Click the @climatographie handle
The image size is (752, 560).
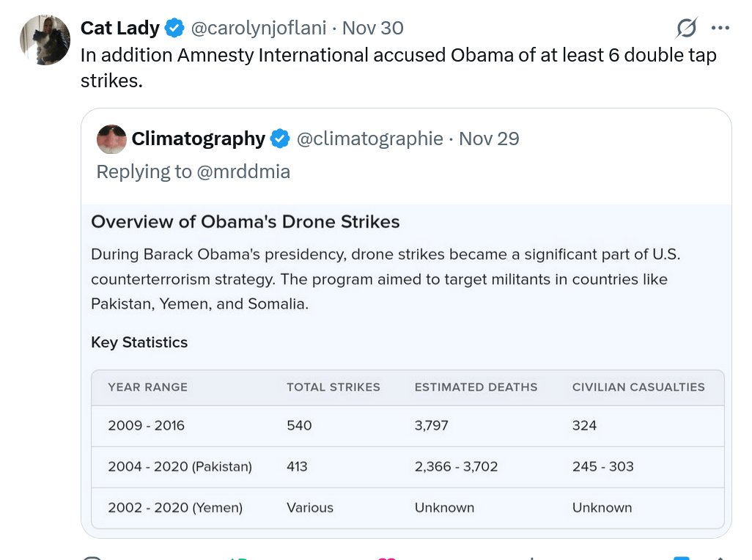(369, 139)
